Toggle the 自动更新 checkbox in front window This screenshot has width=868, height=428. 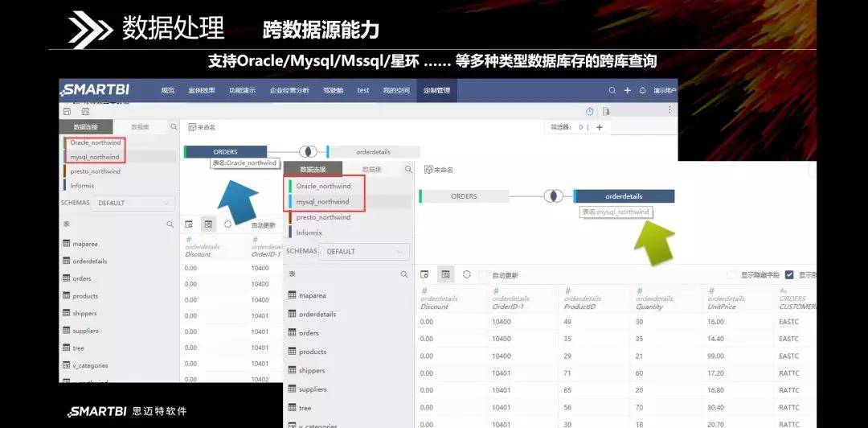click(x=483, y=275)
